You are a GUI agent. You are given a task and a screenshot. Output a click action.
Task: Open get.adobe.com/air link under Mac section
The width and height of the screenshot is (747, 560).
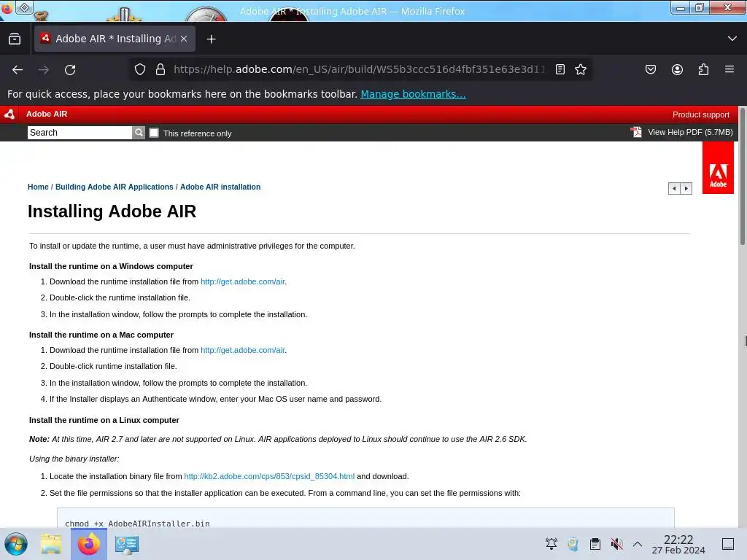pos(242,351)
